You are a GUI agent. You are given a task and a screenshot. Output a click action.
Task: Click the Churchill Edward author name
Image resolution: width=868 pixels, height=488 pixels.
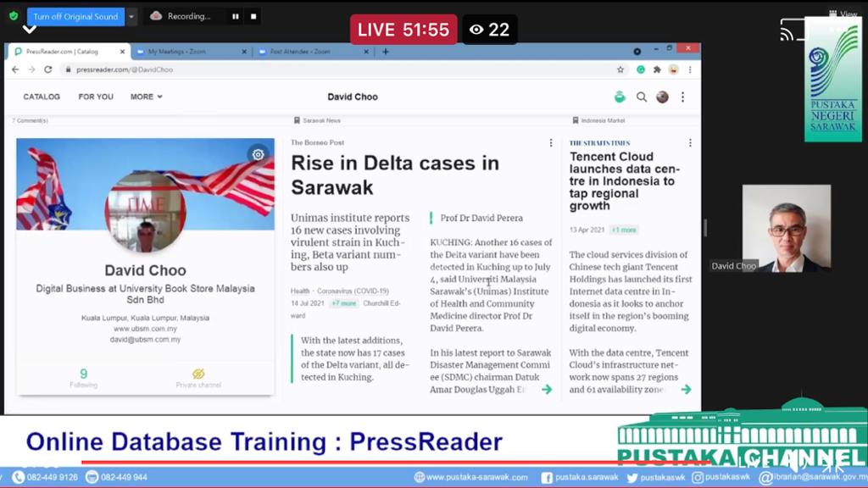tap(346, 309)
